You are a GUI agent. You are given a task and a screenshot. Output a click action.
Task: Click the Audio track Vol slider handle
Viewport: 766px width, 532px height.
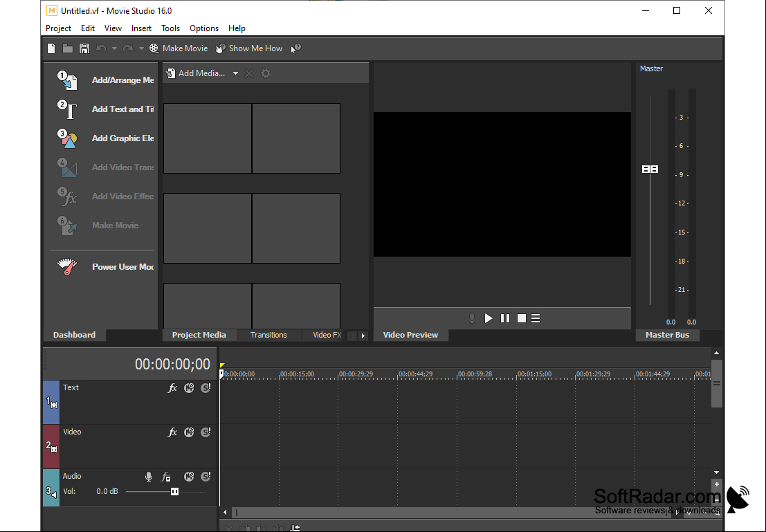[x=174, y=491]
